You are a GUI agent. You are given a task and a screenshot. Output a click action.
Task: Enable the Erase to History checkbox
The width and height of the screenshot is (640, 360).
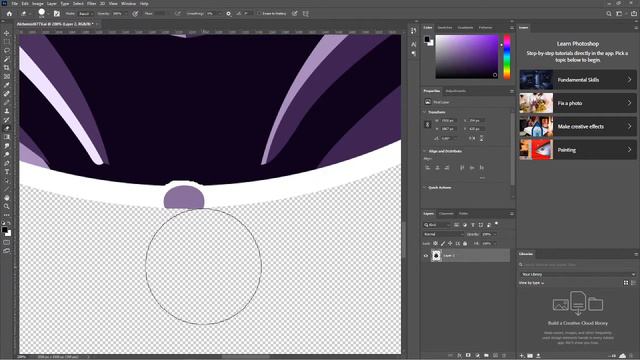coord(258,13)
